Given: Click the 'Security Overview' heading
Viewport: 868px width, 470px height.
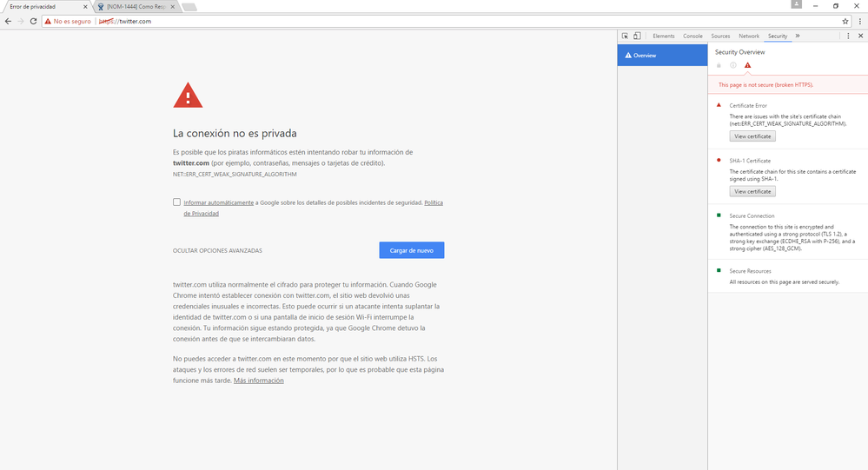Looking at the screenshot, I should click(x=739, y=52).
